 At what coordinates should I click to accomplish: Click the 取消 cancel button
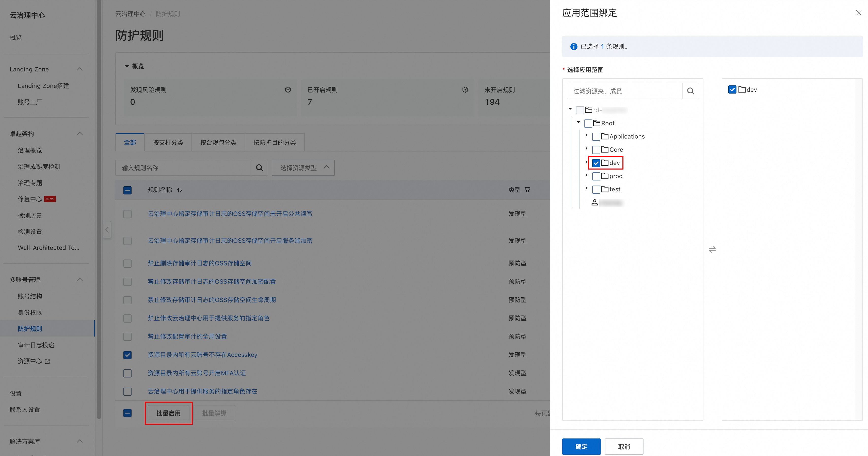click(x=624, y=447)
